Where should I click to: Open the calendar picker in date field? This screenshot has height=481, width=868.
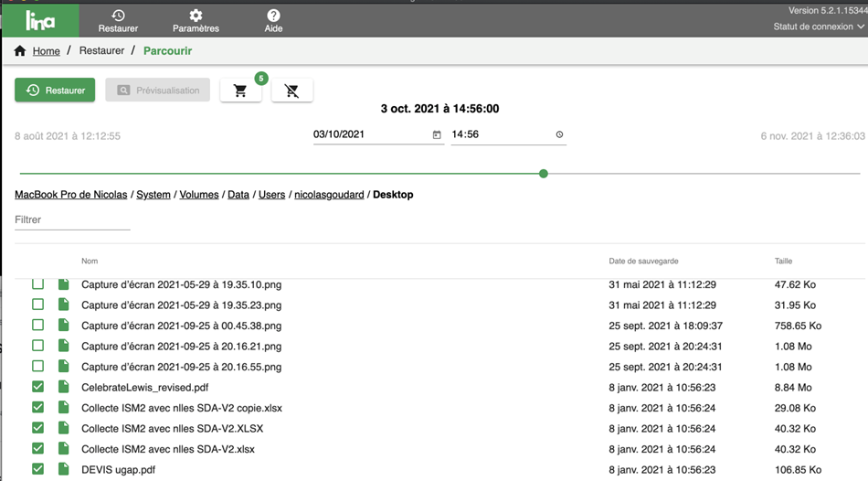pos(437,134)
